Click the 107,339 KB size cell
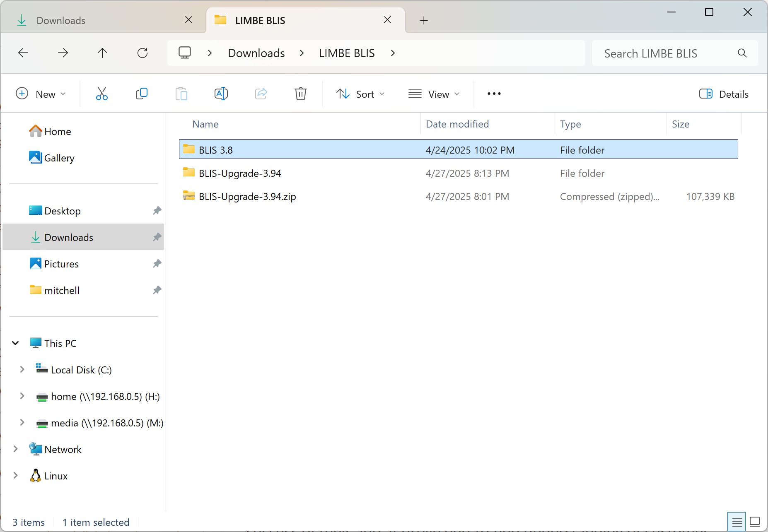This screenshot has height=532, width=768. (710, 197)
